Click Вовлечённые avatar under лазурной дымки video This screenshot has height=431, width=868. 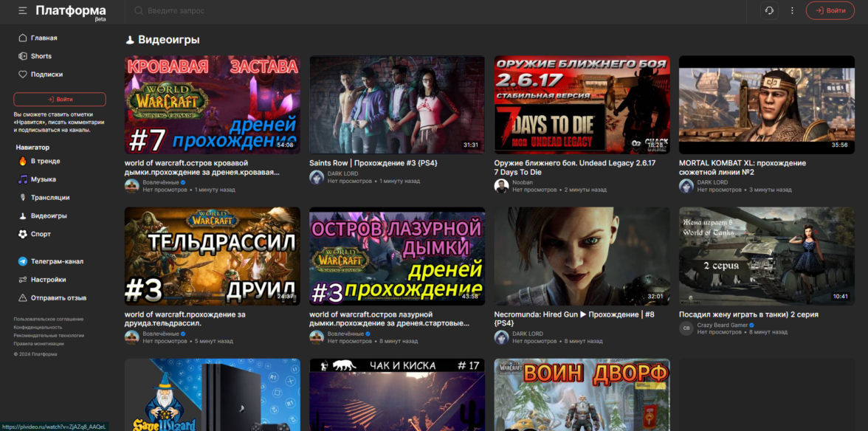[x=316, y=337]
